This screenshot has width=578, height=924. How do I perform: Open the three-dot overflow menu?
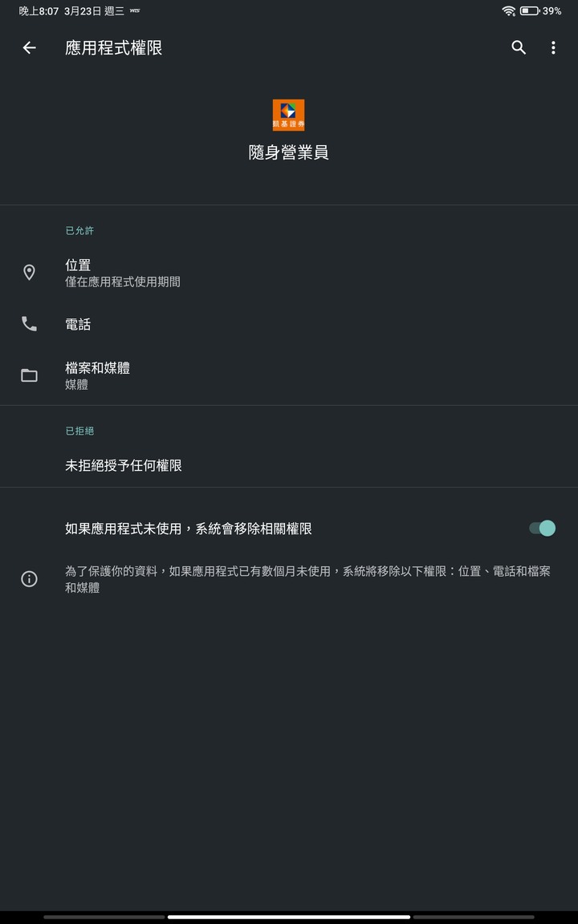pyautogui.click(x=552, y=48)
